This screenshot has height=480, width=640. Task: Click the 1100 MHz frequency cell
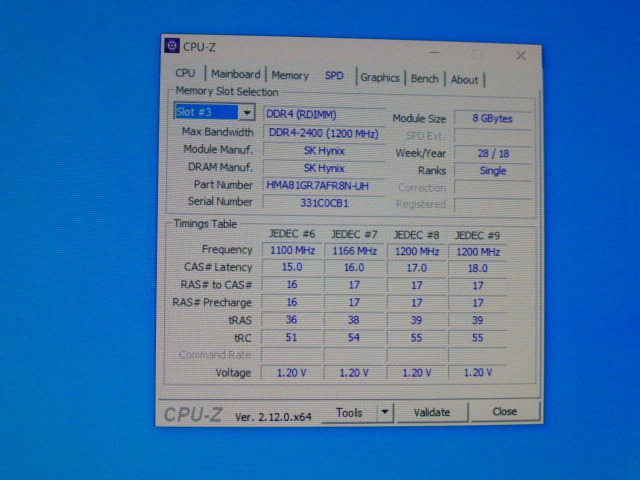pos(292,250)
